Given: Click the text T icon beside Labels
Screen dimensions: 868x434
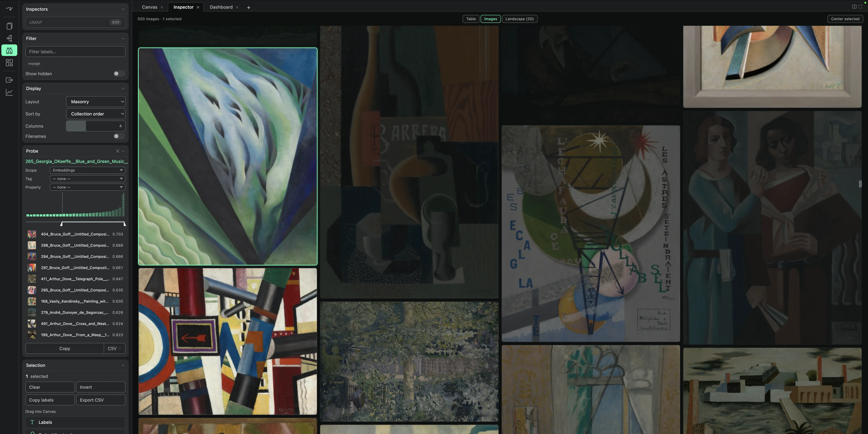Looking at the screenshot, I should [32, 422].
